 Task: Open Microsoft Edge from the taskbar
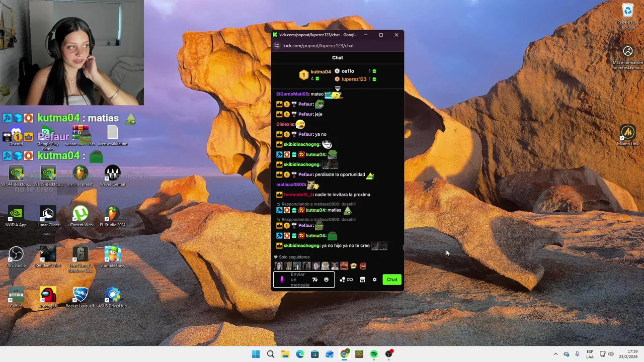point(300,354)
